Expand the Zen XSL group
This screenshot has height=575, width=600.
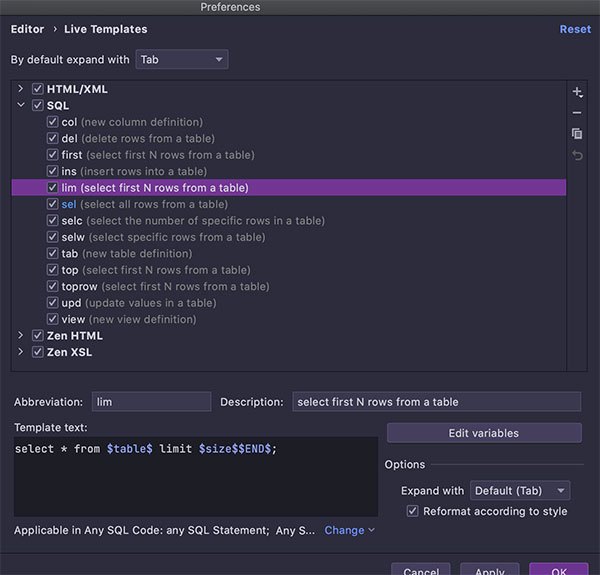point(21,352)
